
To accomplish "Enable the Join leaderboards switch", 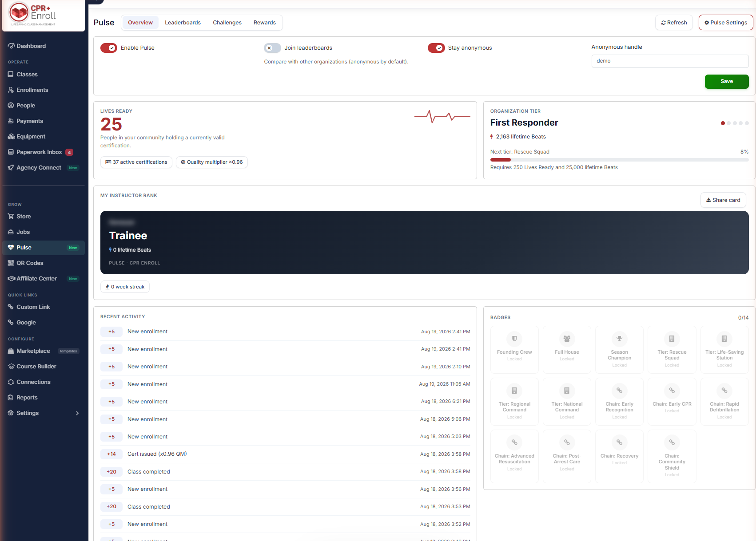I will click(x=272, y=48).
